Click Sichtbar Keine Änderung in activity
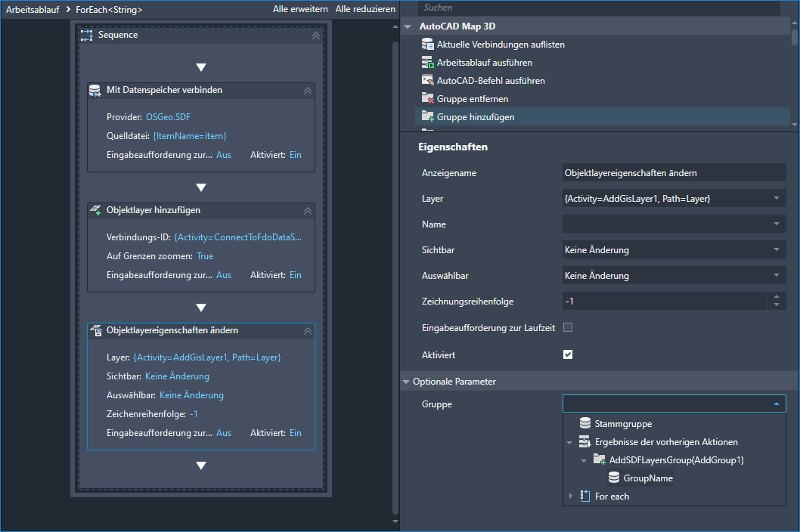 177,376
